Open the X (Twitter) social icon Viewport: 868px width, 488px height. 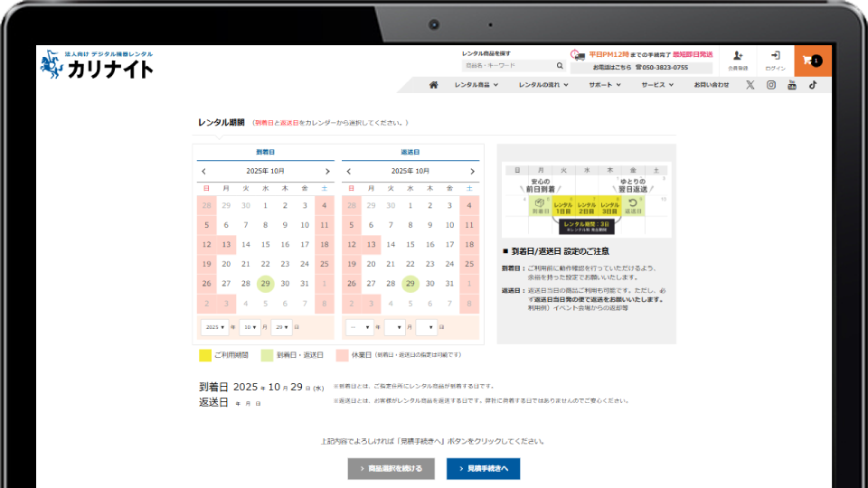[750, 85]
